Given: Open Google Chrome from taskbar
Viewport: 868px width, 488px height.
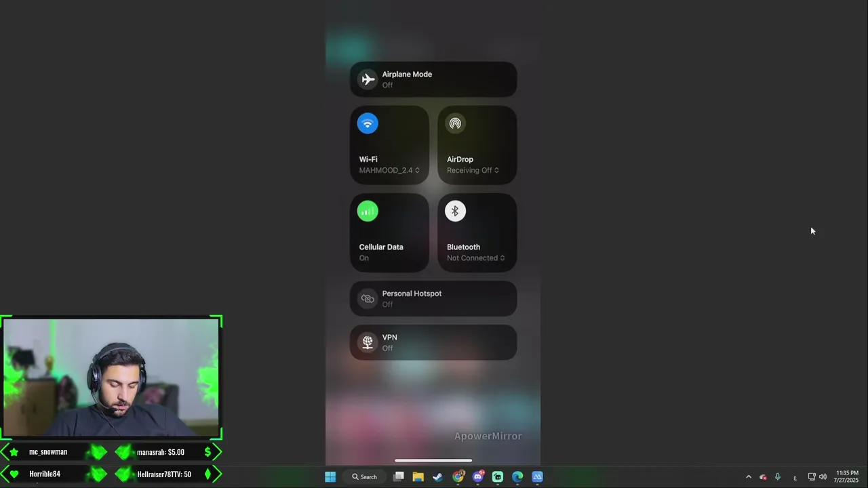Looking at the screenshot, I should point(458,476).
